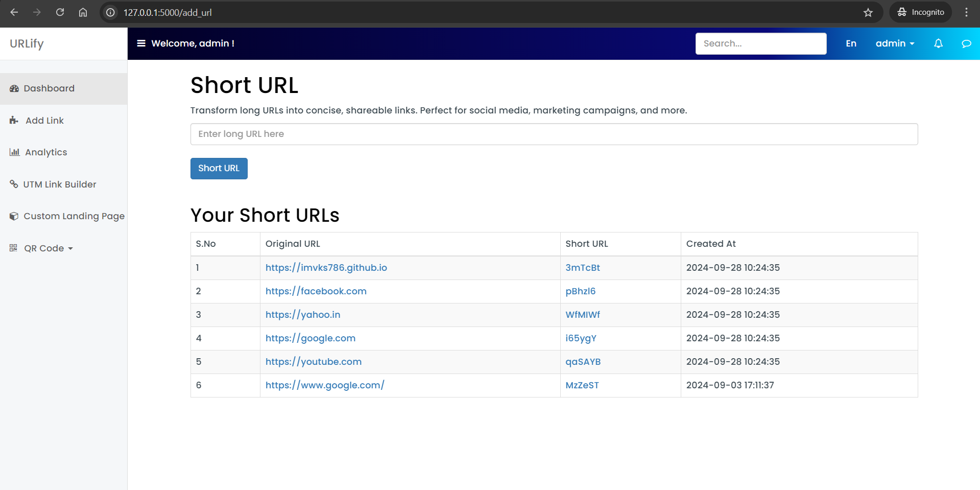
Task: Toggle sidebar with hamburger icon
Action: click(141, 43)
